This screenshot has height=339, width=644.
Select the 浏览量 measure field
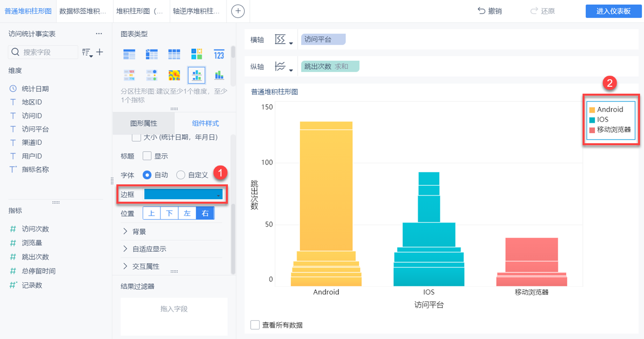pyautogui.click(x=32, y=243)
